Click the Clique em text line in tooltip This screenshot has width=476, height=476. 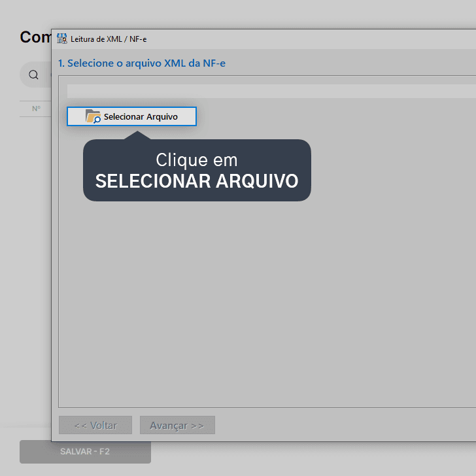point(197,160)
